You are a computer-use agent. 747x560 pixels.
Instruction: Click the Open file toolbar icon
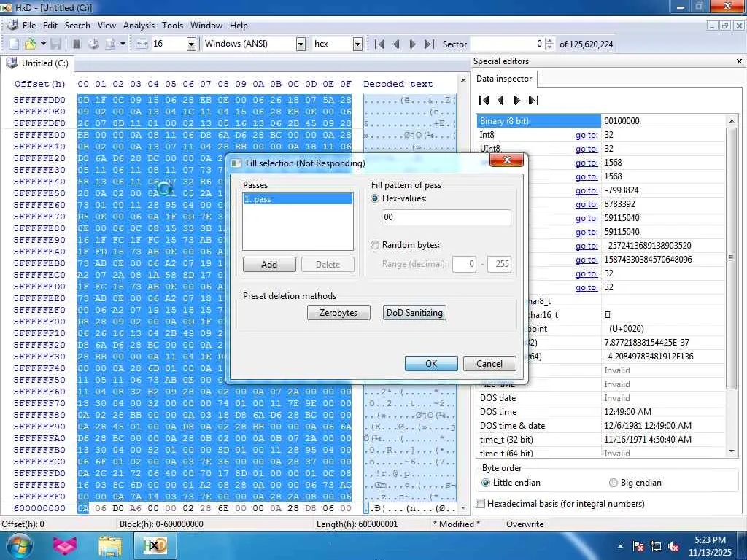point(30,44)
